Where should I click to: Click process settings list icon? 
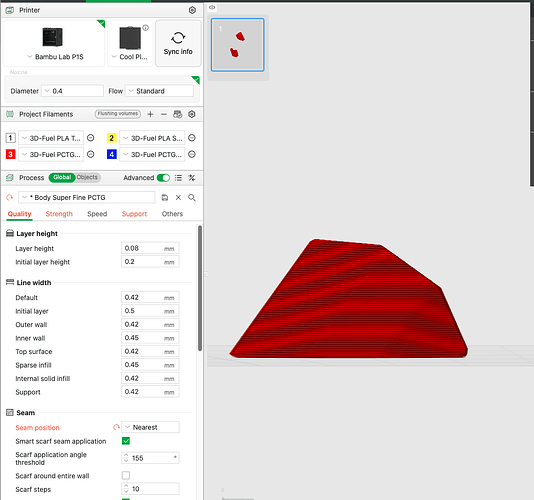pos(178,178)
